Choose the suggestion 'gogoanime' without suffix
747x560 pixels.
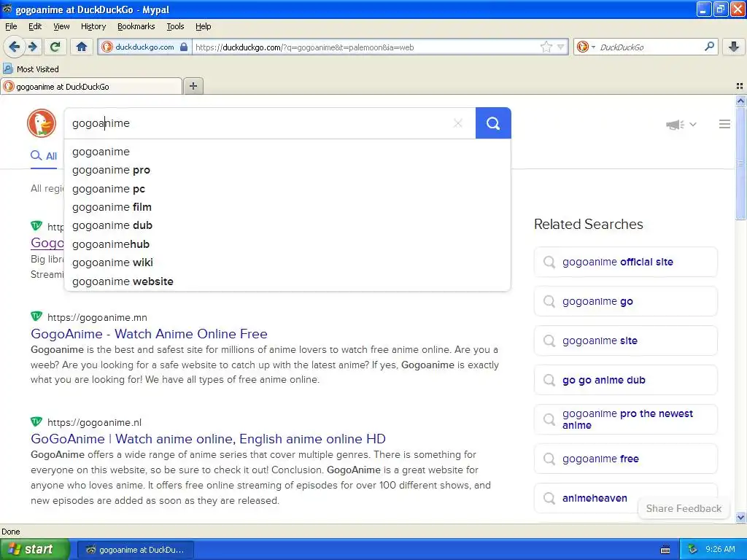pos(287,152)
